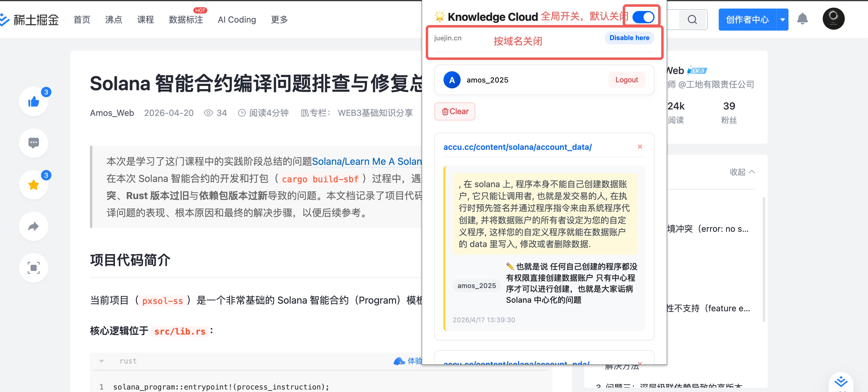Click the amos_2025 avatar circle
Screen dimensions: 868x392
[452, 80]
